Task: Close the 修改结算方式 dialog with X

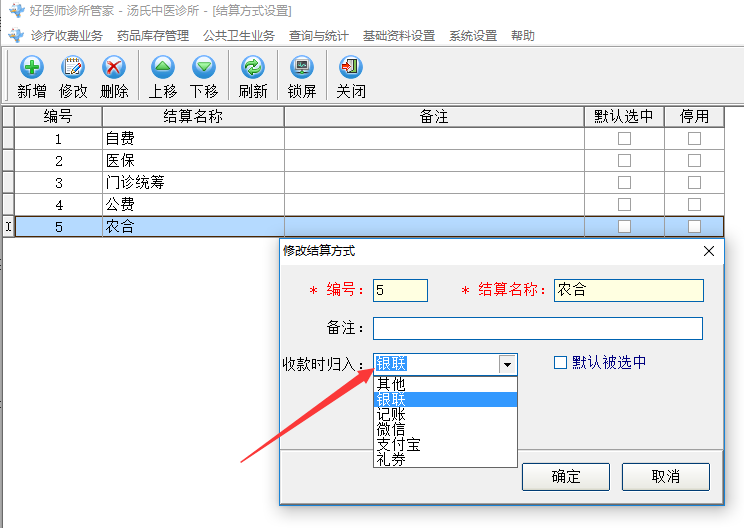Action: pyautogui.click(x=708, y=251)
